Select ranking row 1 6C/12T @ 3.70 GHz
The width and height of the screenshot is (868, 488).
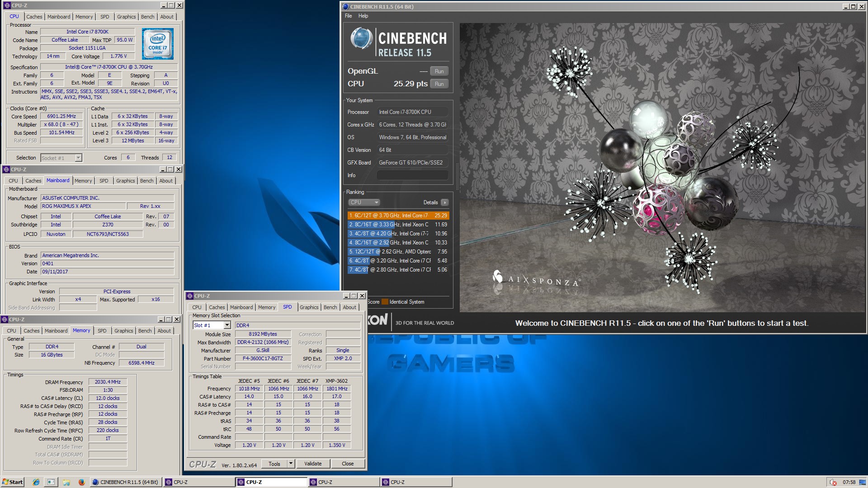(x=398, y=216)
